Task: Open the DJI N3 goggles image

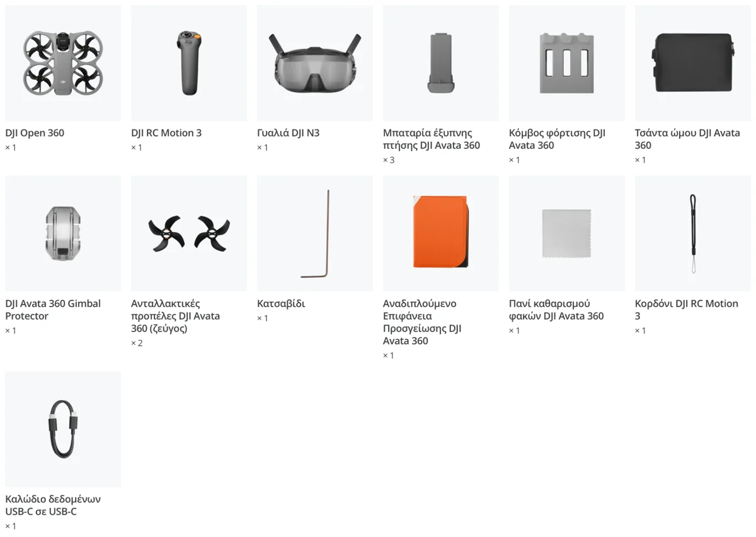Action: click(x=315, y=63)
